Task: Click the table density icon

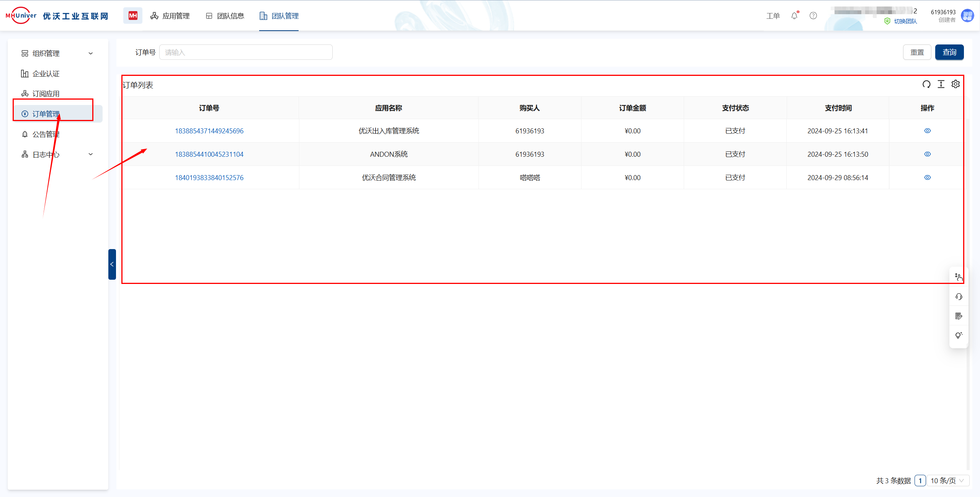Action: [941, 84]
